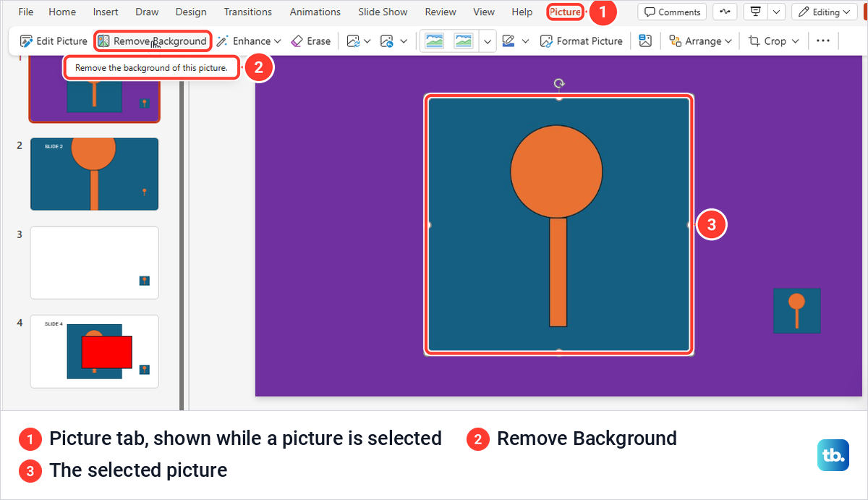This screenshot has height=500, width=868.
Task: Click the catch-up activity icon
Action: [725, 12]
